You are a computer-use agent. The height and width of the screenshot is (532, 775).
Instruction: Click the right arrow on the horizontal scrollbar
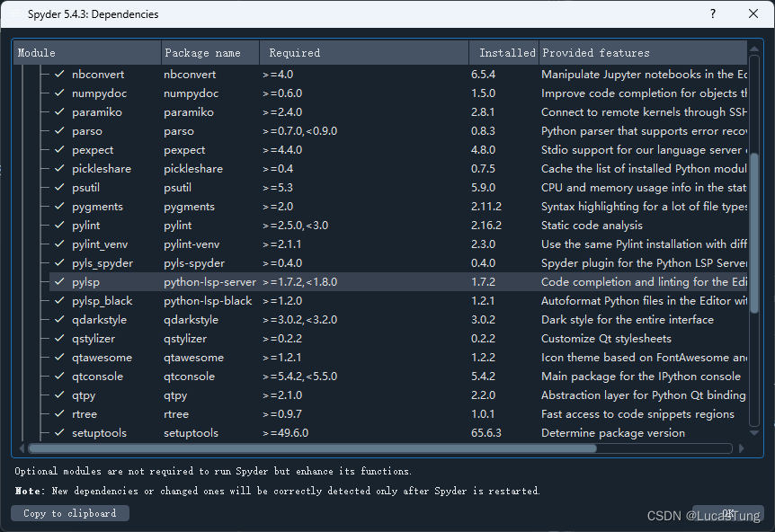740,448
